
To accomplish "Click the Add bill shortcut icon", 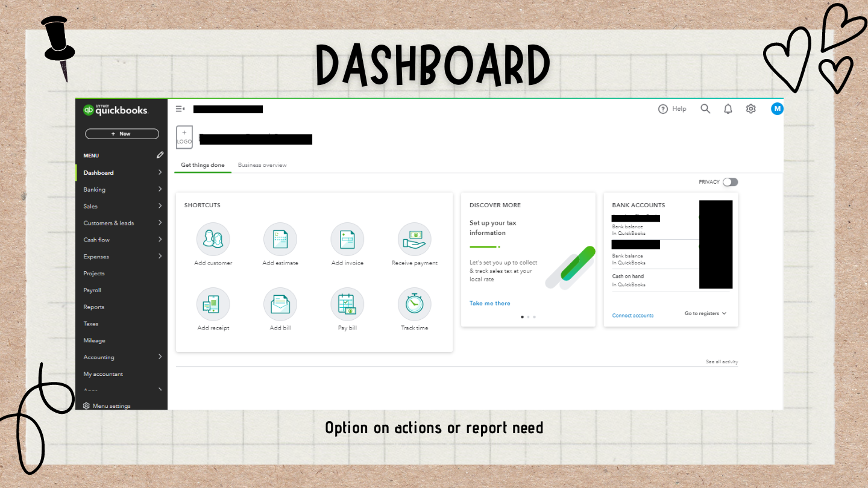I will click(x=280, y=304).
